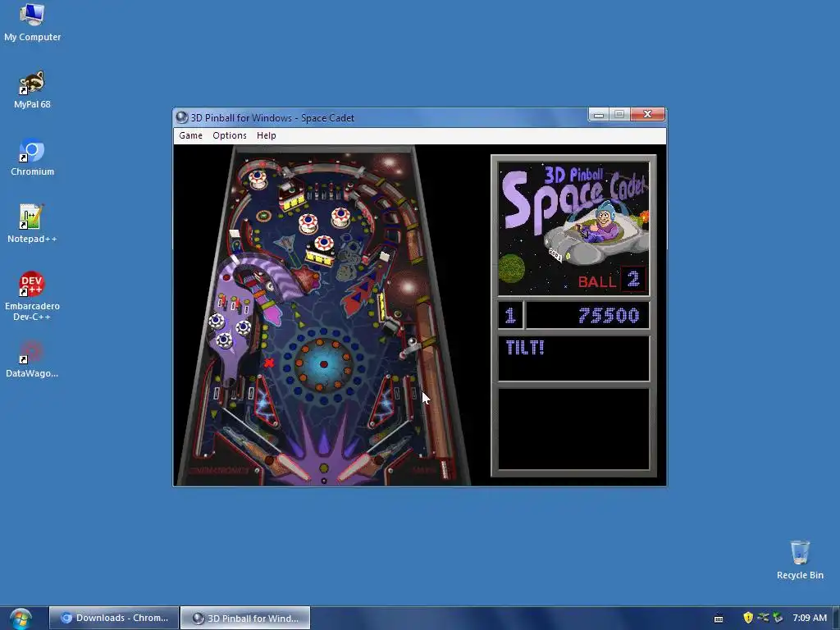Select the DataWago... desktop shortcut

[x=32, y=359]
